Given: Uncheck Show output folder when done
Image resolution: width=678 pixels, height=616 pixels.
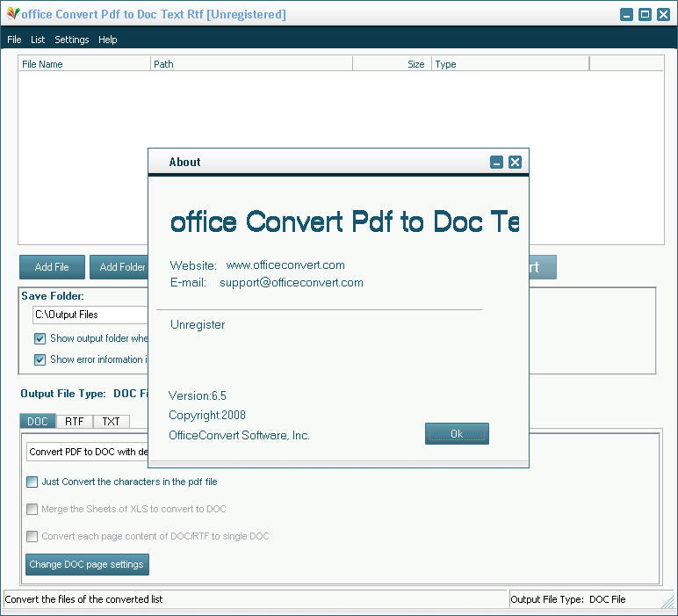Looking at the screenshot, I should [x=40, y=338].
